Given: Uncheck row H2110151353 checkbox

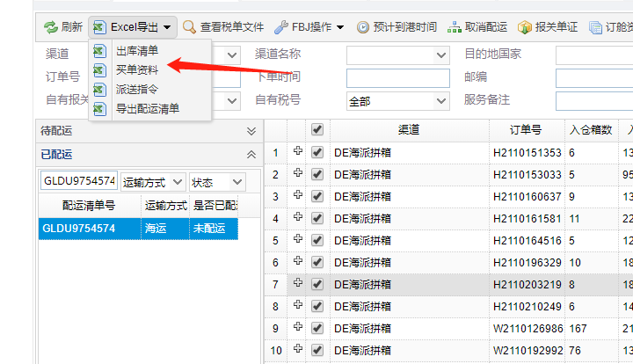Looking at the screenshot, I should click(317, 152).
